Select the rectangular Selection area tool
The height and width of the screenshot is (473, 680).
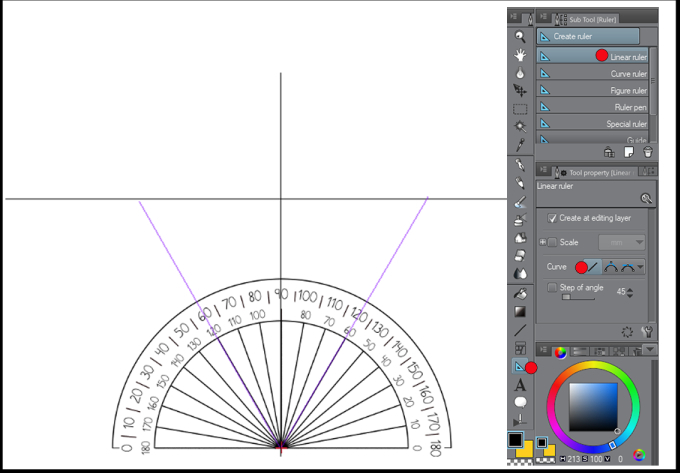[520, 108]
